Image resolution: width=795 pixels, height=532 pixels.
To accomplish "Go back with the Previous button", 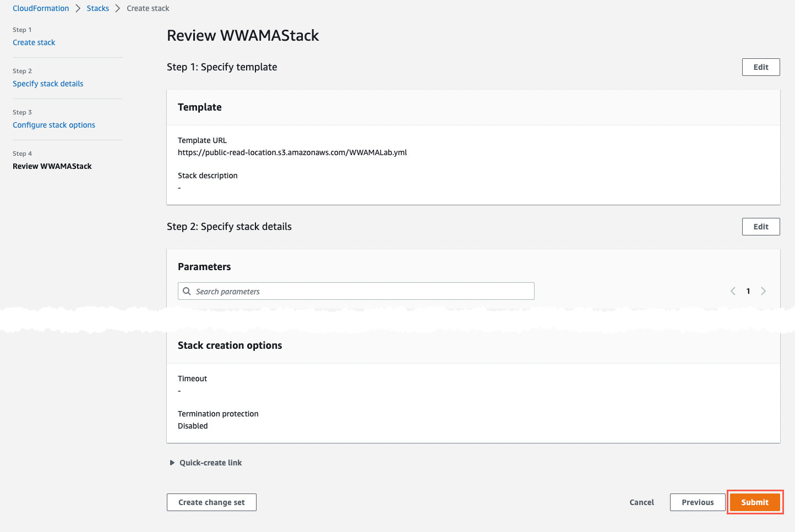I will click(x=698, y=502).
